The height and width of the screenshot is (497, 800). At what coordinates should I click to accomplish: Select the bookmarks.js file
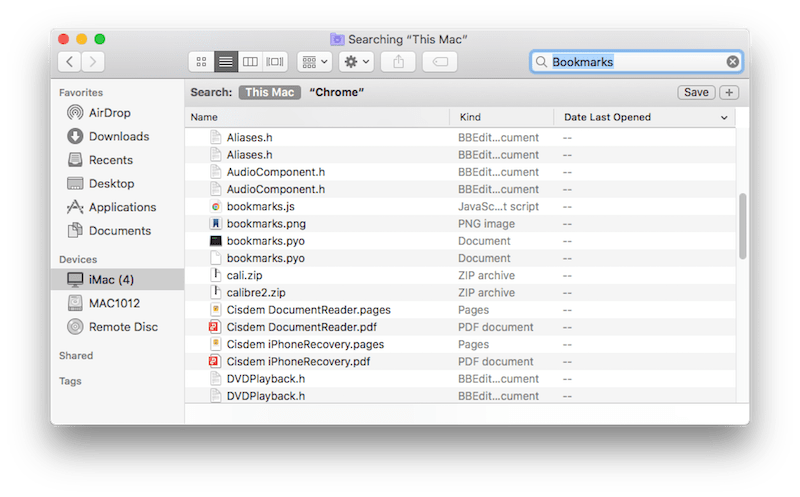click(x=460, y=207)
